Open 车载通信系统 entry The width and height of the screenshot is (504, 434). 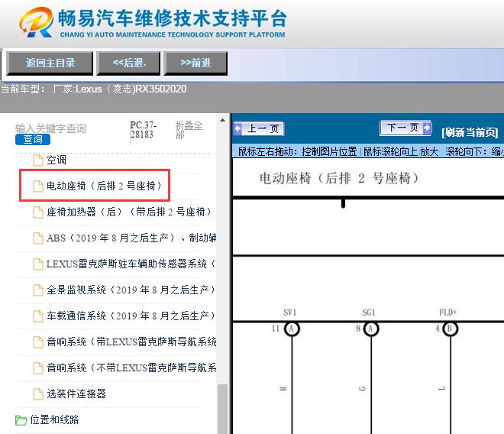[131, 316]
